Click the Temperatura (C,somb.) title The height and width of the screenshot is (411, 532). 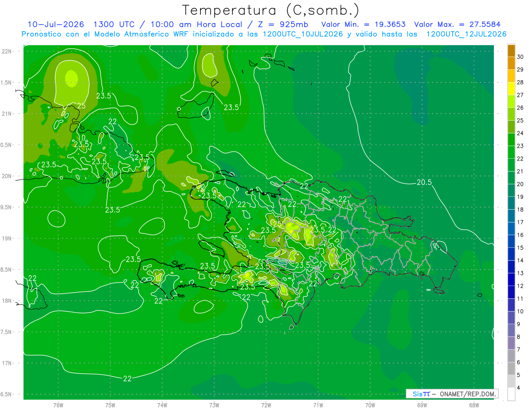click(271, 10)
